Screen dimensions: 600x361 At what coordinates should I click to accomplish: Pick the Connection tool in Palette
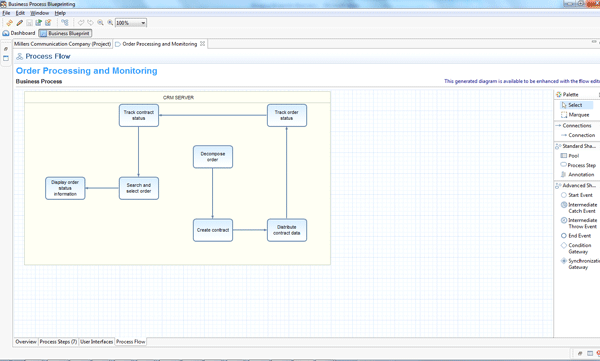pyautogui.click(x=577, y=135)
